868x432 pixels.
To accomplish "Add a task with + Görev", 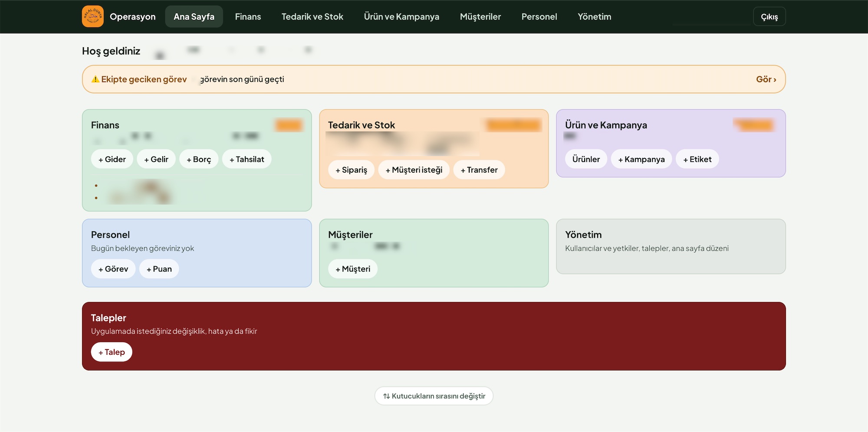I will coord(113,269).
